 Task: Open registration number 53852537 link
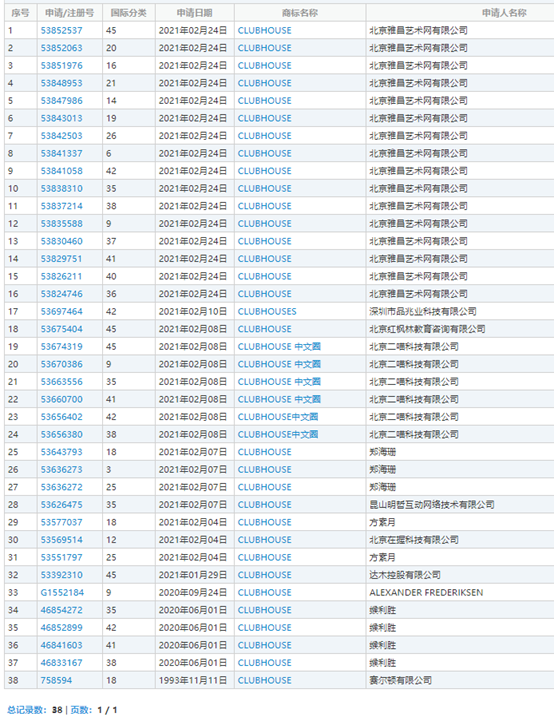click(x=62, y=31)
